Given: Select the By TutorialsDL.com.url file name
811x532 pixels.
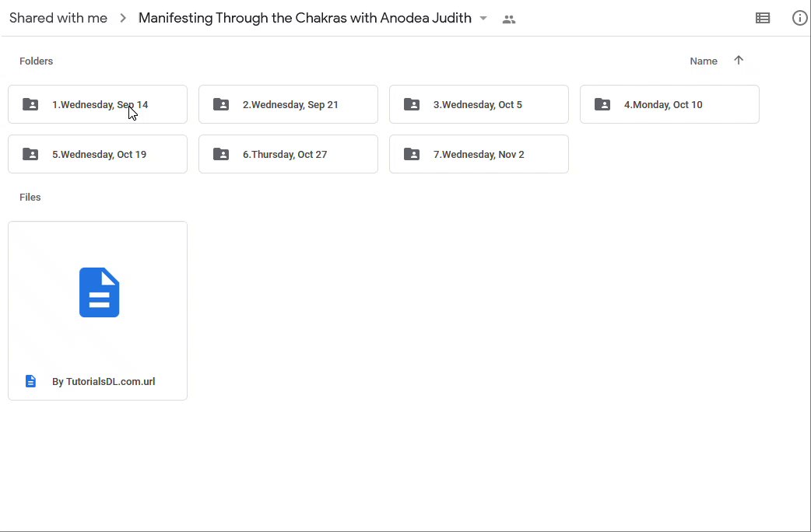Looking at the screenshot, I should (x=104, y=381).
